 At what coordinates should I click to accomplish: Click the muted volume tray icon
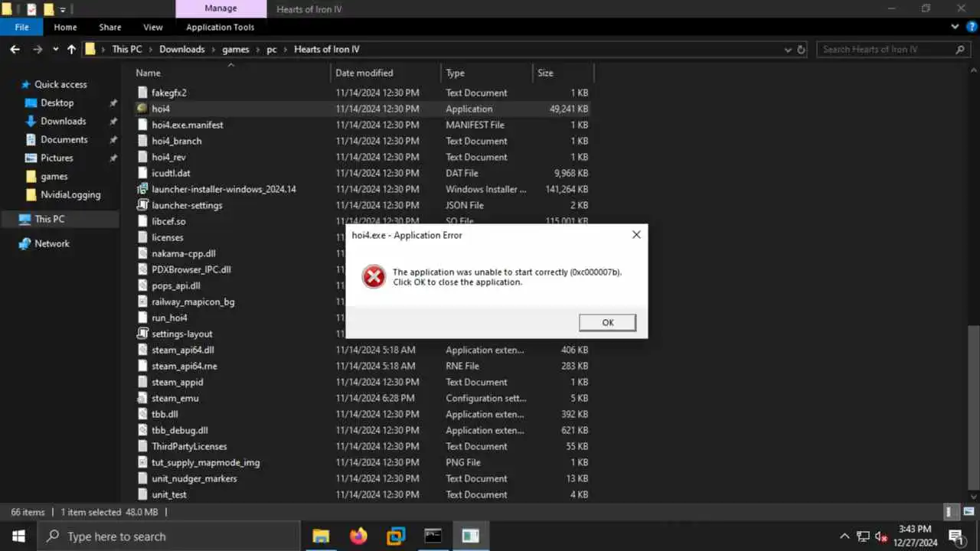point(881,536)
